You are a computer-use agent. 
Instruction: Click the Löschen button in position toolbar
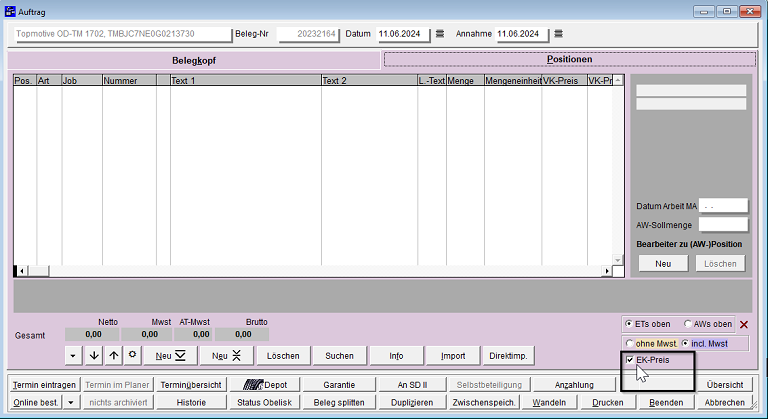[x=283, y=355]
